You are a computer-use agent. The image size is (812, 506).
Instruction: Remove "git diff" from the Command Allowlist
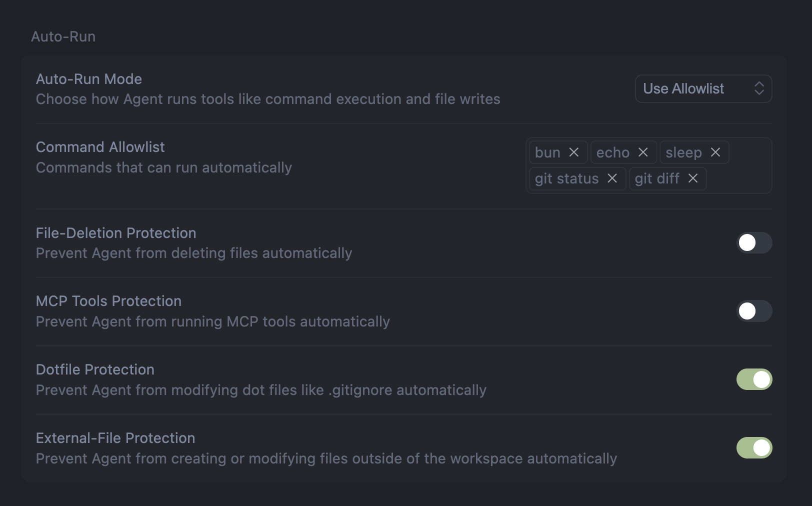(693, 178)
